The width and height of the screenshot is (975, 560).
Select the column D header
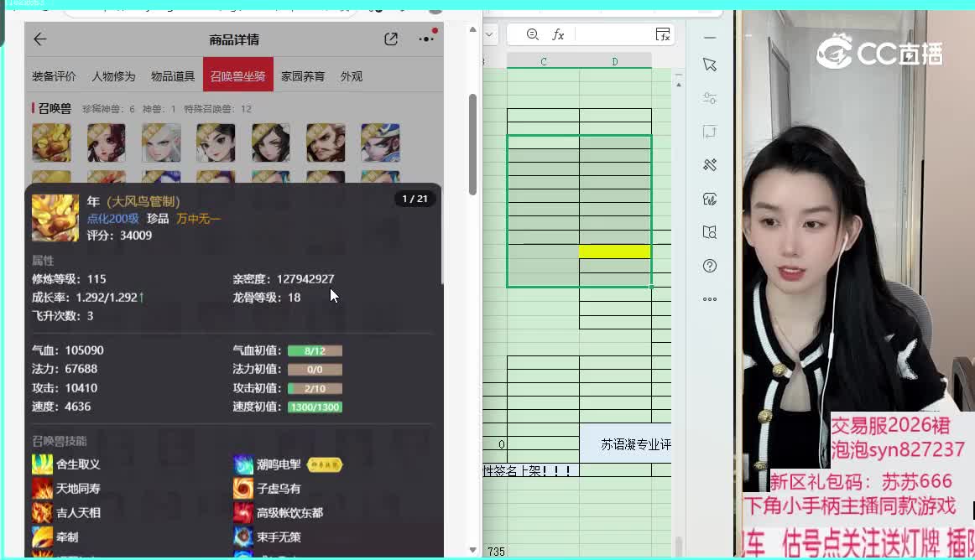point(615,61)
